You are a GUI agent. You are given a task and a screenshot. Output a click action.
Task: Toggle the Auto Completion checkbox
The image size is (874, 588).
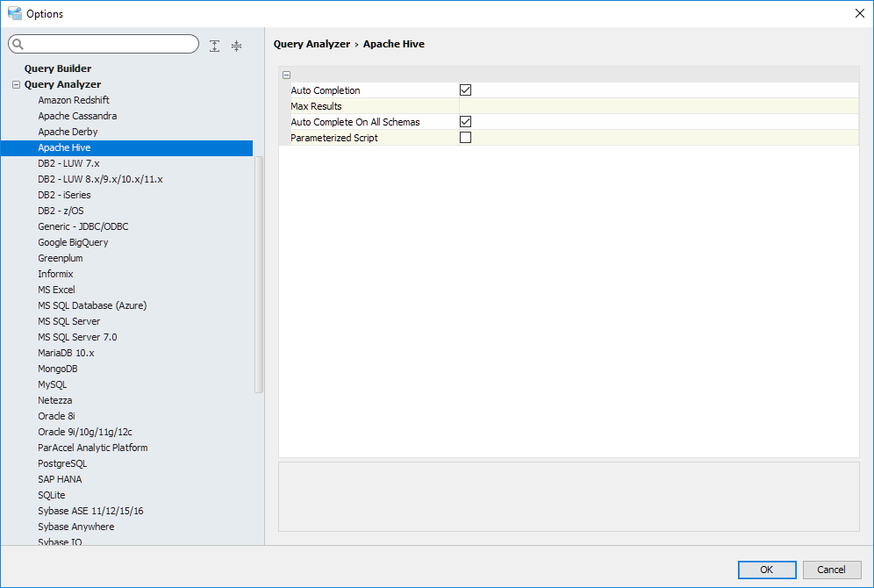click(466, 90)
